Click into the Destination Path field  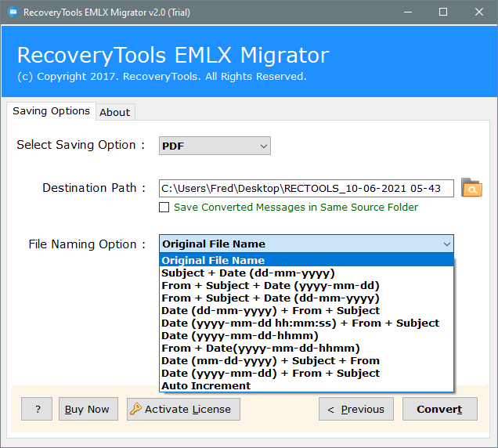click(306, 189)
